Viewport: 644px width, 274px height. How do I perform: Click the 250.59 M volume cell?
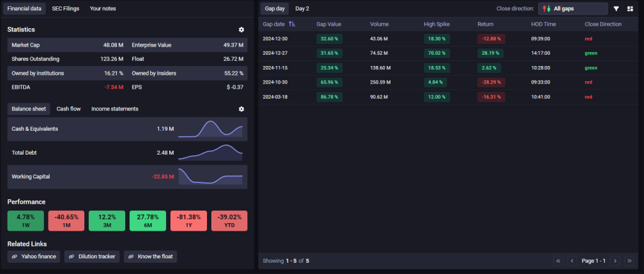(380, 82)
